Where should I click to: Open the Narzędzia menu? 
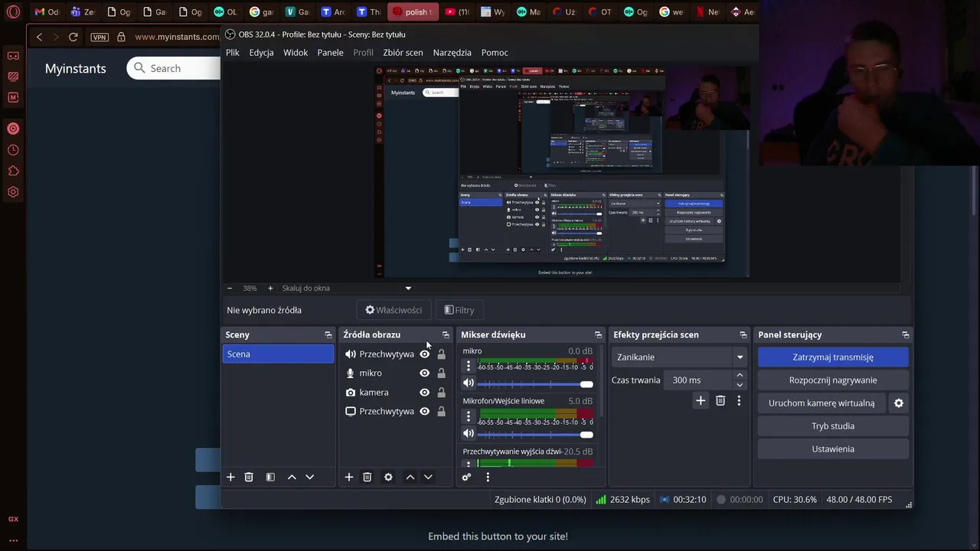452,53
